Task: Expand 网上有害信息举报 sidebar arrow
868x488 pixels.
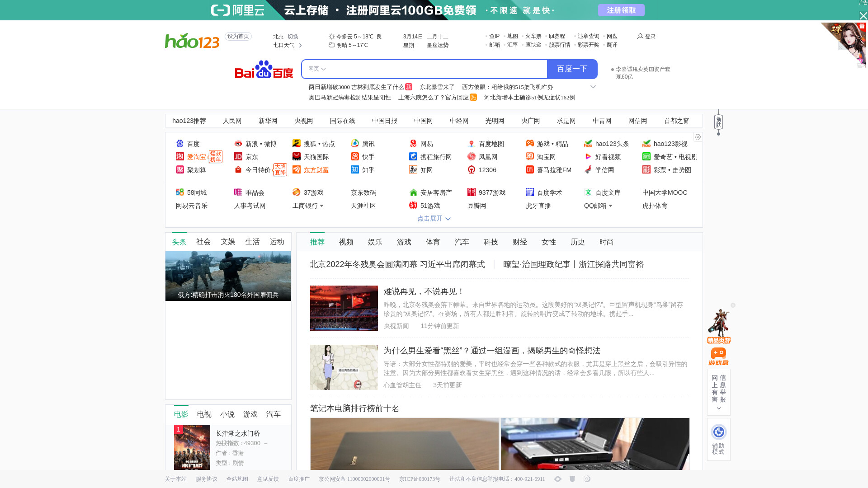Action: [x=718, y=408]
